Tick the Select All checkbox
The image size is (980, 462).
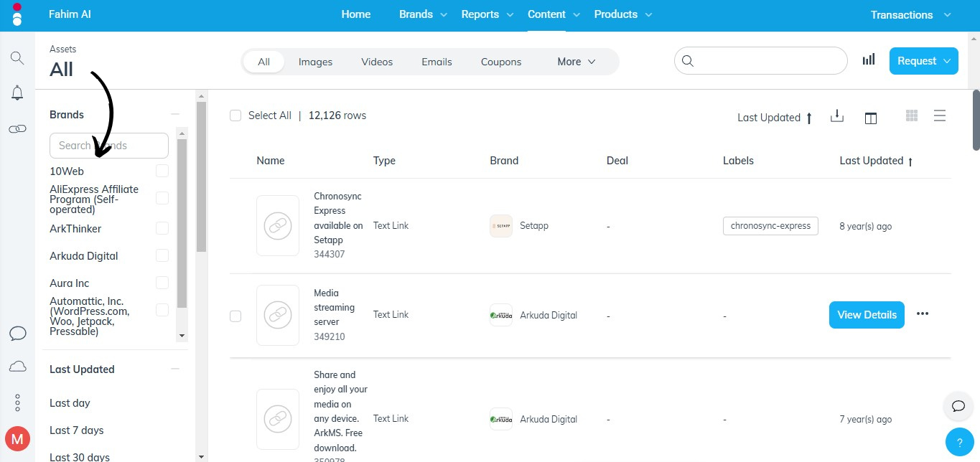point(235,115)
